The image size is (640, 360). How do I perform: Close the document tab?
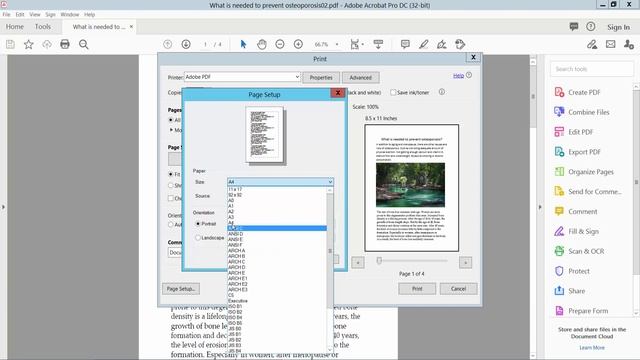coord(131,27)
